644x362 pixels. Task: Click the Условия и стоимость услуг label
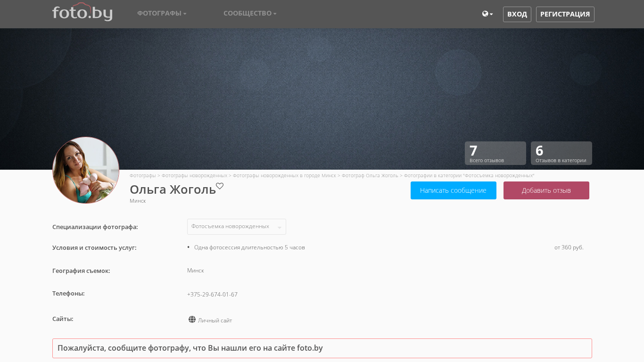tap(94, 248)
